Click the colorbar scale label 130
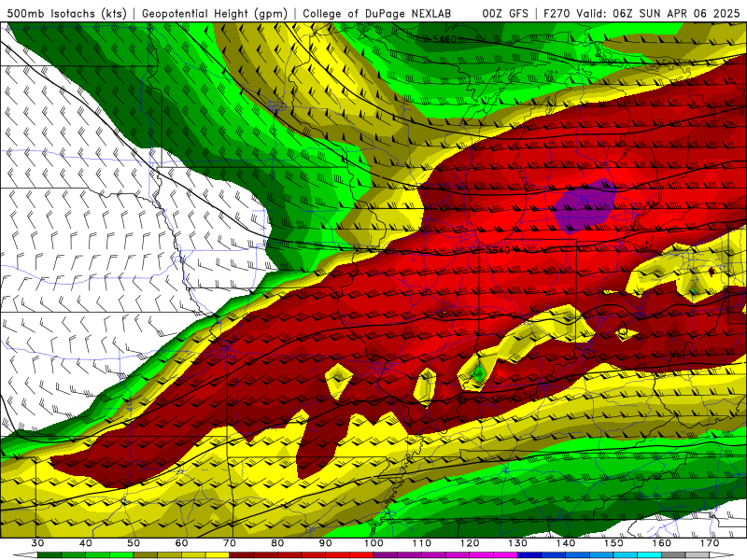Viewport: 747px width, 560px height. point(518,543)
